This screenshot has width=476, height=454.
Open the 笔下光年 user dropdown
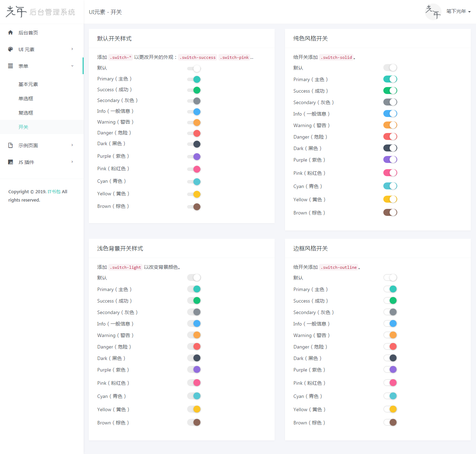tap(458, 11)
